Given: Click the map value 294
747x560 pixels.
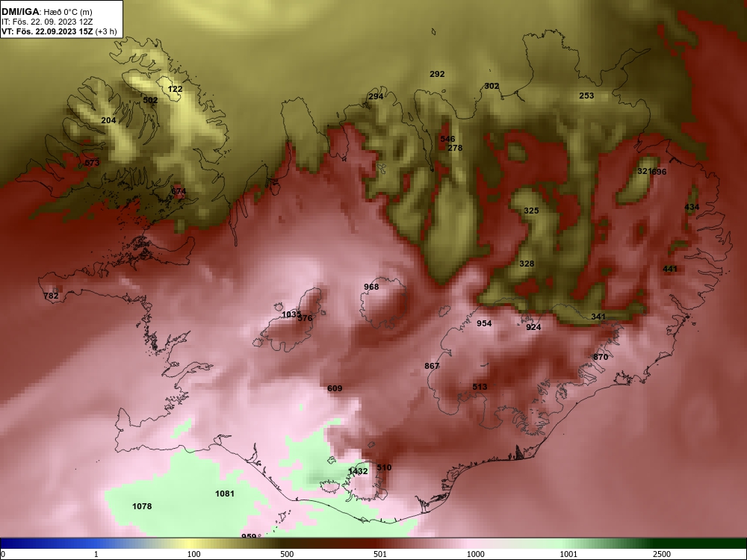Looking at the screenshot, I should (376, 96).
